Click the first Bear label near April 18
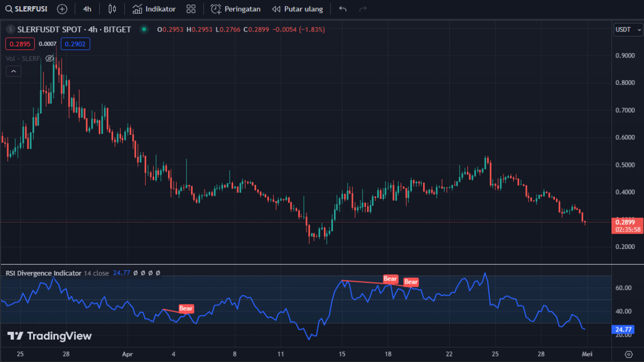 pyautogui.click(x=390, y=279)
